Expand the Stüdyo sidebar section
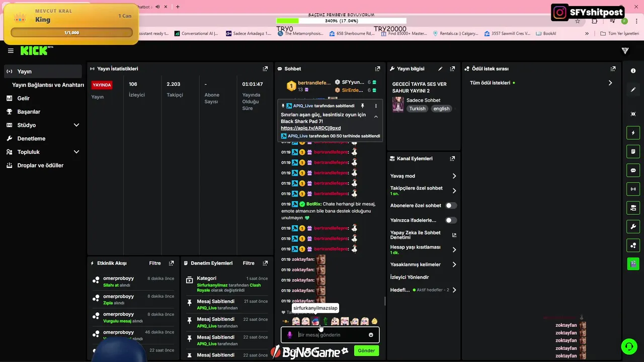This screenshot has width=644, height=362. click(x=76, y=125)
